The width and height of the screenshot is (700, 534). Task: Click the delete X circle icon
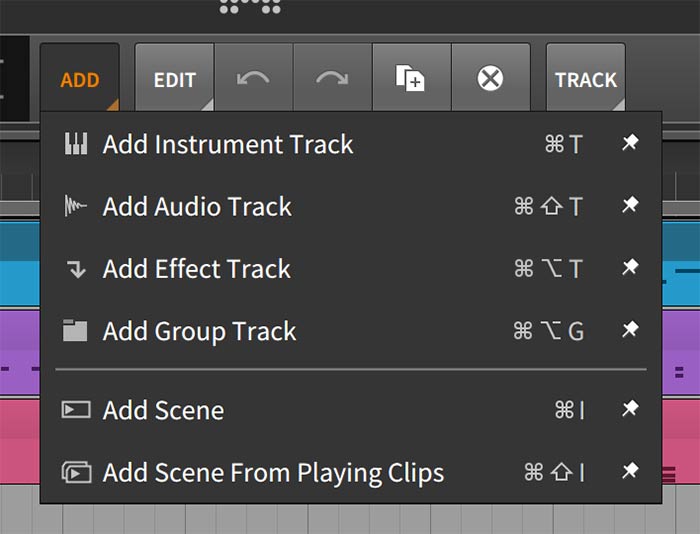[490, 79]
